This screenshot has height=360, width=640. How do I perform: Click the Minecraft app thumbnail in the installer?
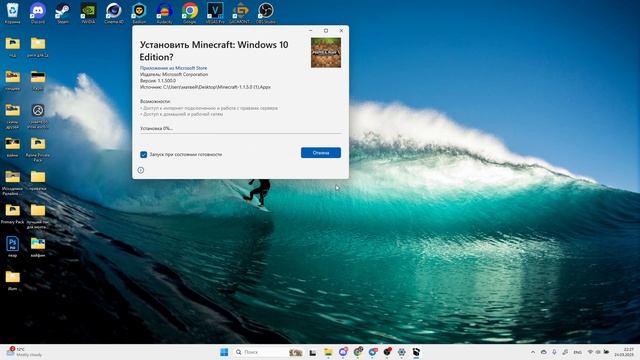pos(326,53)
